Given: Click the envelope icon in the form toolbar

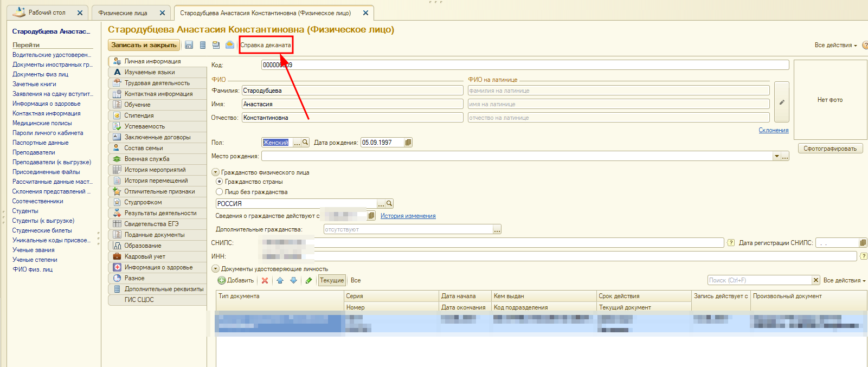Looking at the screenshot, I should pos(230,45).
